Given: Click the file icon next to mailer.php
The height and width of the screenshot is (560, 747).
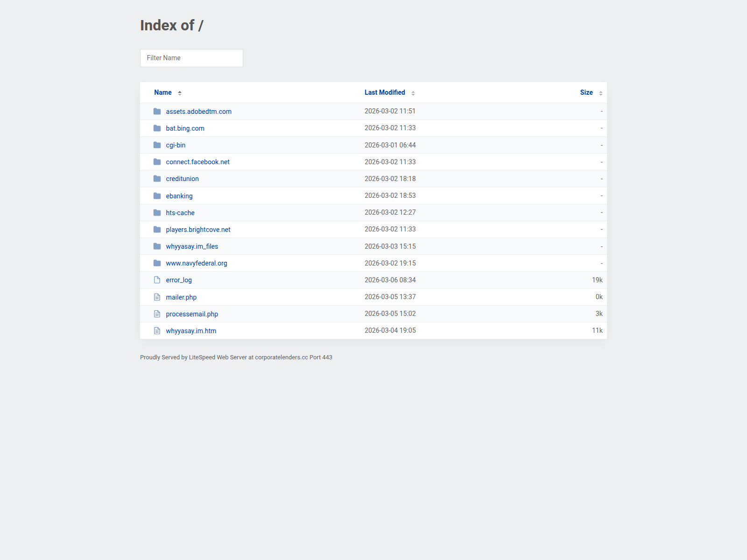Looking at the screenshot, I should [157, 297].
